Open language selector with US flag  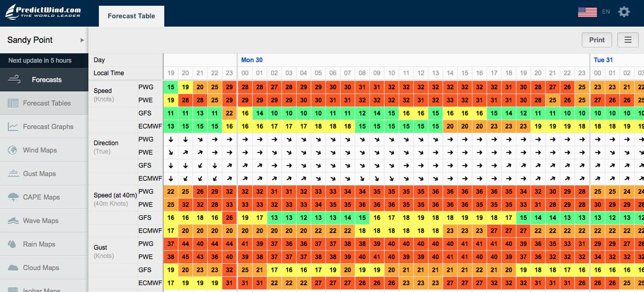(x=587, y=11)
